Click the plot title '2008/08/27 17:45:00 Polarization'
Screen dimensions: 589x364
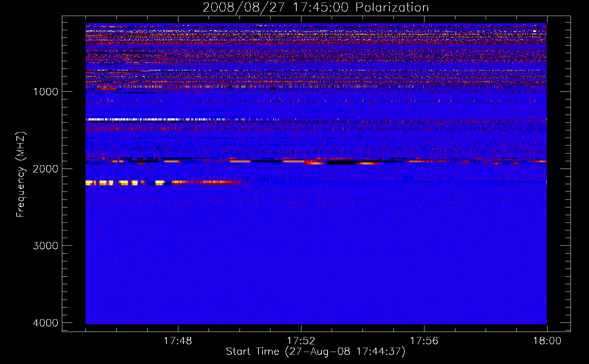(x=316, y=7)
